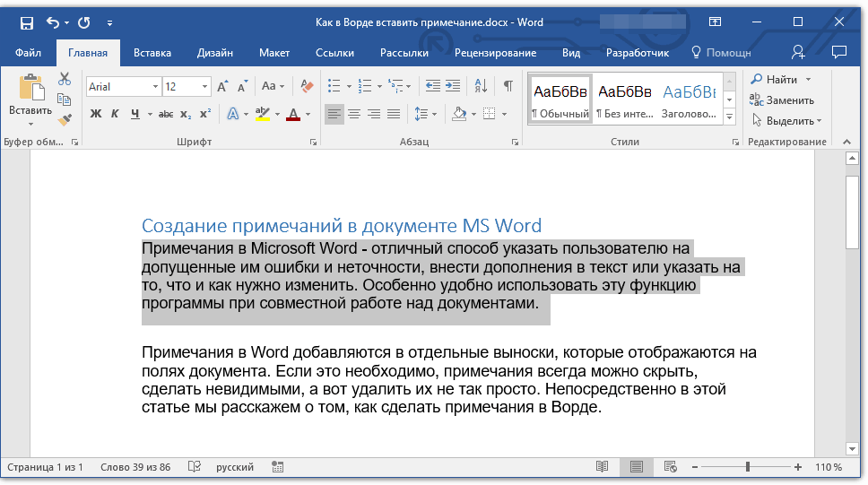Increase indent in the paragraph group
The image size is (868, 485).
[455, 87]
